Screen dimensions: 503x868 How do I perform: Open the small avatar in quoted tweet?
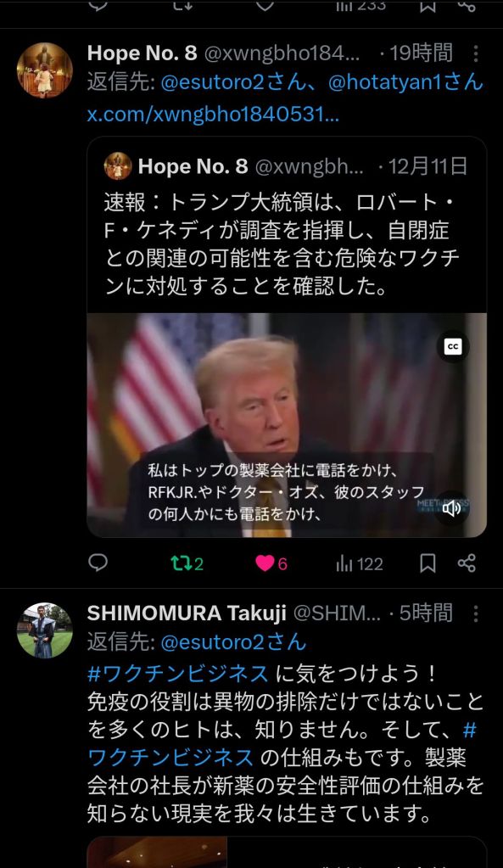coord(118,166)
